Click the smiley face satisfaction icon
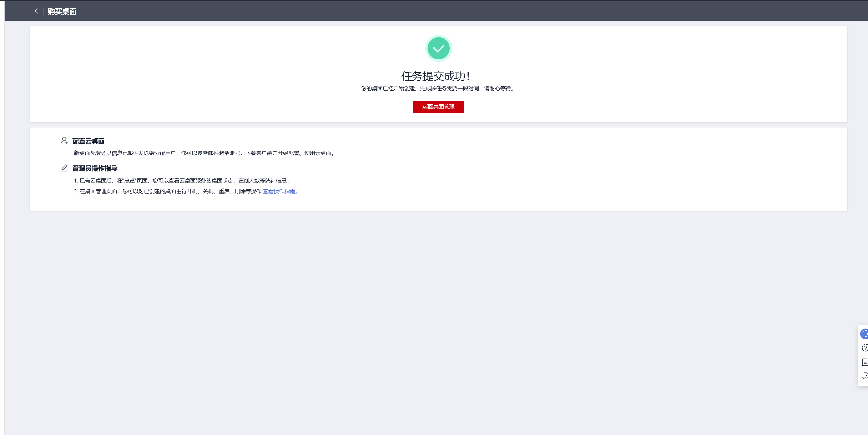Image resolution: width=868 pixels, height=435 pixels. point(864,376)
